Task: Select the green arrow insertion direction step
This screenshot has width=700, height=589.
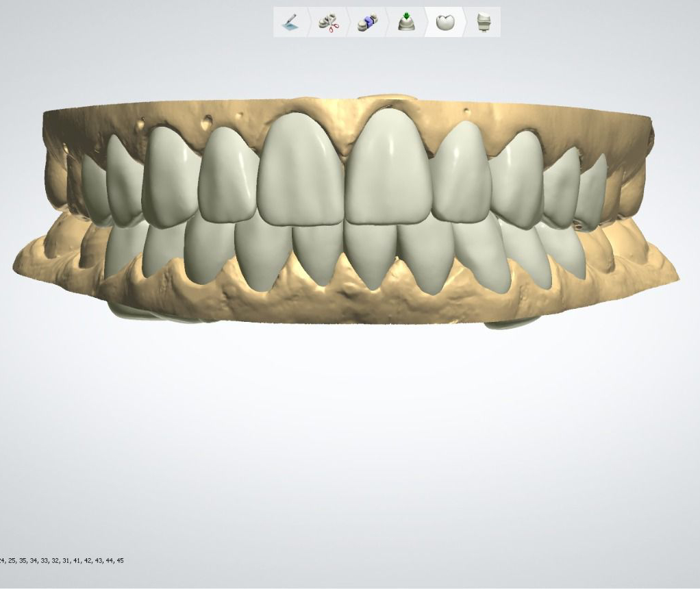Action: (x=407, y=23)
